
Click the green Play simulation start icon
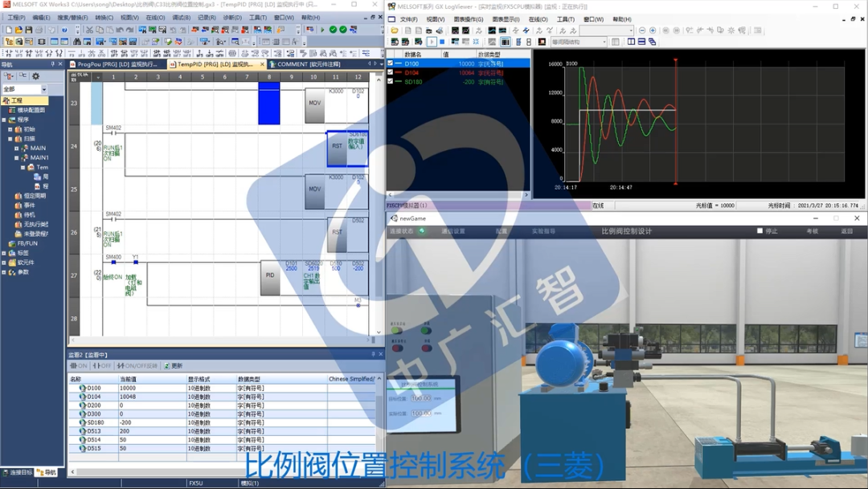322,30
